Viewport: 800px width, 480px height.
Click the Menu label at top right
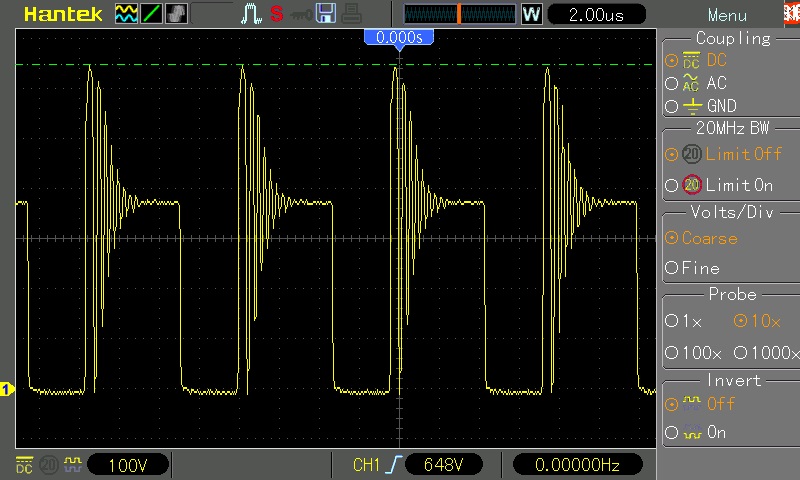click(x=727, y=15)
